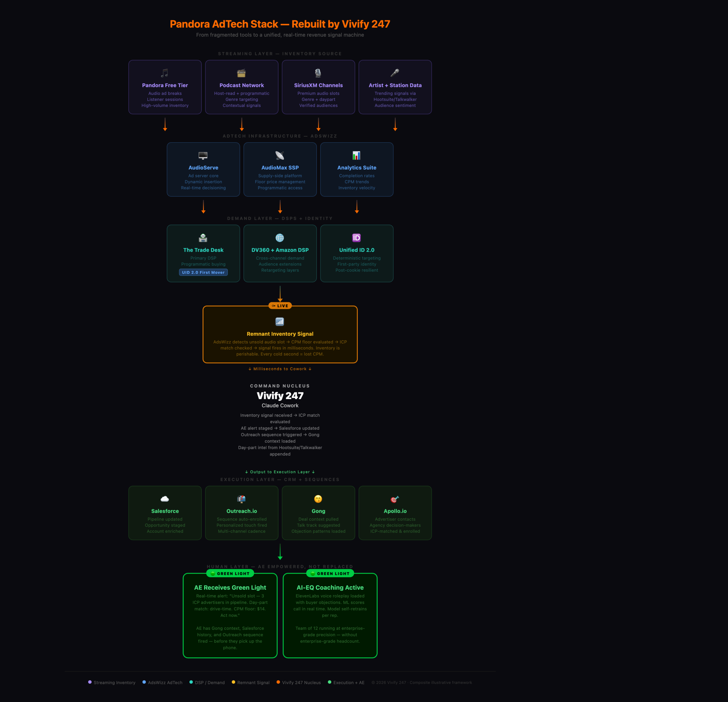728x702 pixels.
Task: Click the cloud icon on Salesforce card
Action: pyautogui.click(x=165, y=499)
